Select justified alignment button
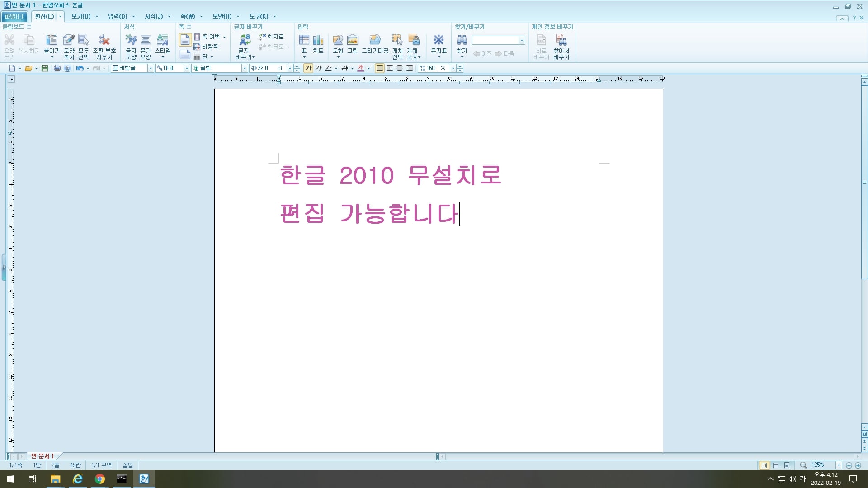The width and height of the screenshot is (868, 488). [x=380, y=68]
